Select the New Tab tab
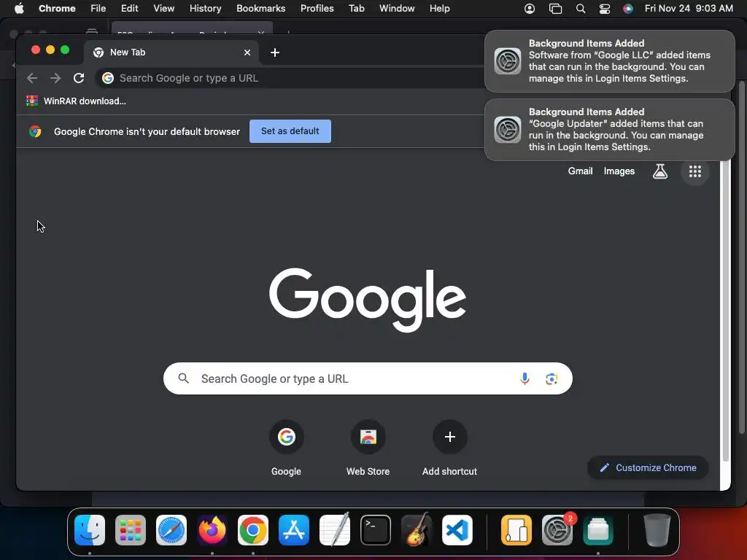This screenshot has height=560, width=747. pos(171,52)
